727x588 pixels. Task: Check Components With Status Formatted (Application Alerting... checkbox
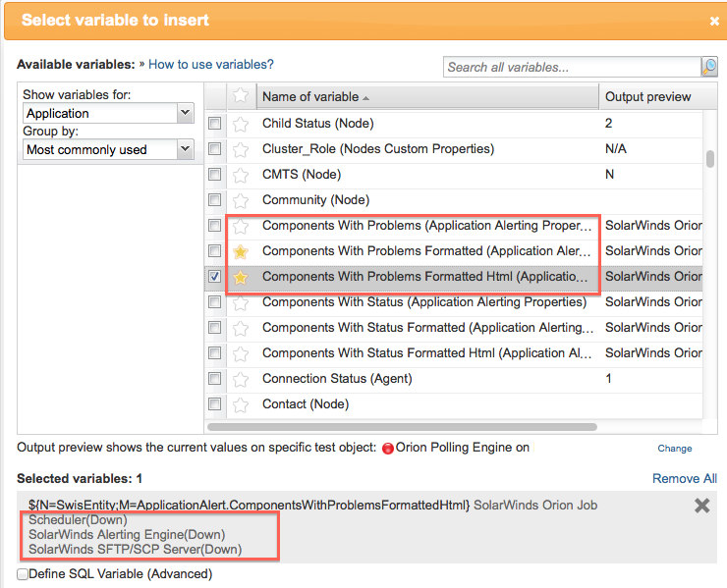point(215,327)
